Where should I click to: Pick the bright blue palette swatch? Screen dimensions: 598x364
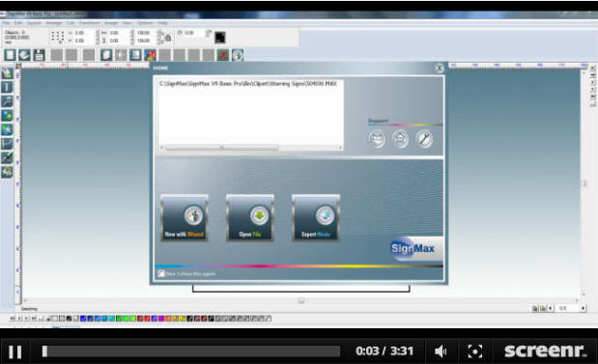[x=83, y=319]
